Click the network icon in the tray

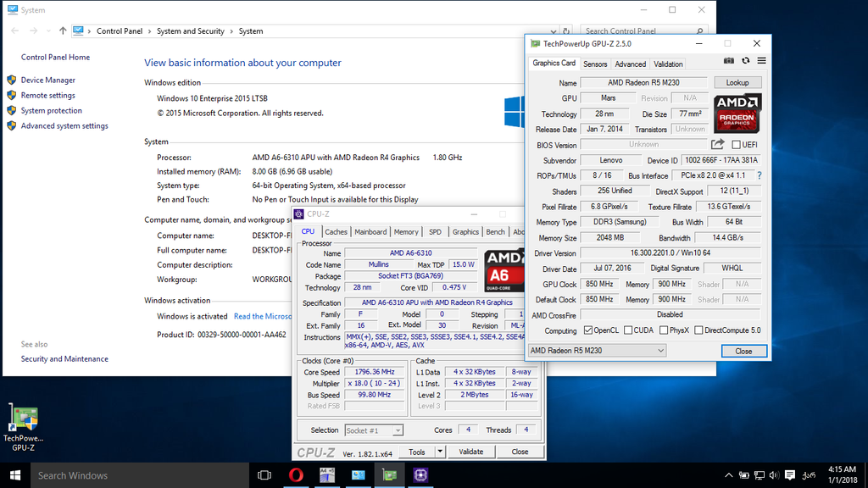pyautogui.click(x=759, y=475)
